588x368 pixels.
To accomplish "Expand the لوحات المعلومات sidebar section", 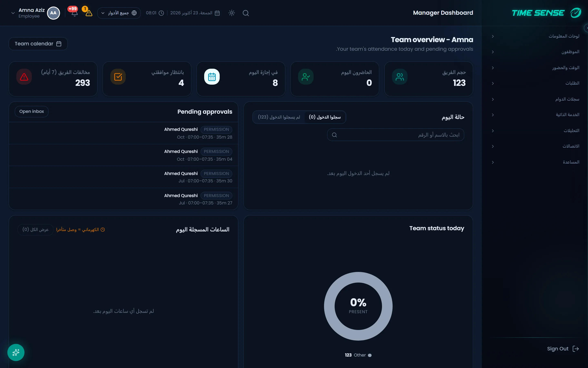I will tap(536, 36).
